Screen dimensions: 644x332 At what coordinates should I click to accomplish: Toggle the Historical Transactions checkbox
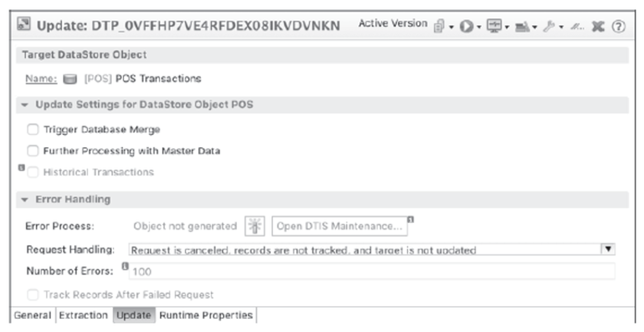[x=32, y=173]
